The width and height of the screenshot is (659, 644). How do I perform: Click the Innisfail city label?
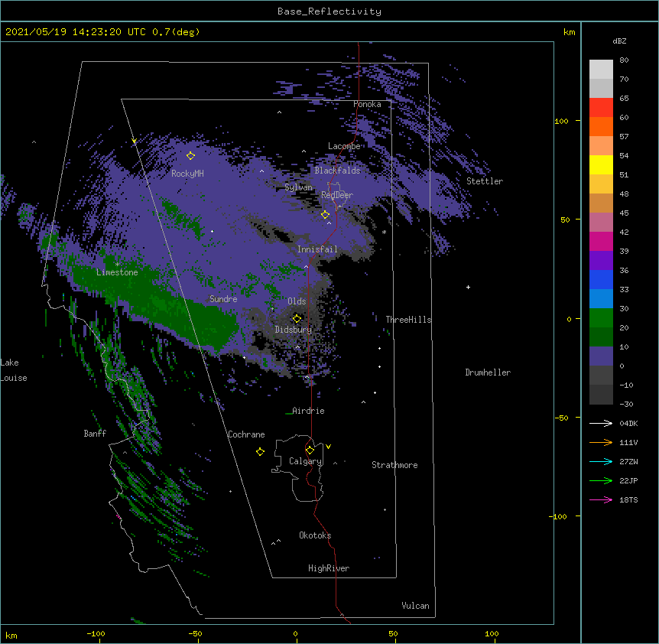[x=317, y=249]
